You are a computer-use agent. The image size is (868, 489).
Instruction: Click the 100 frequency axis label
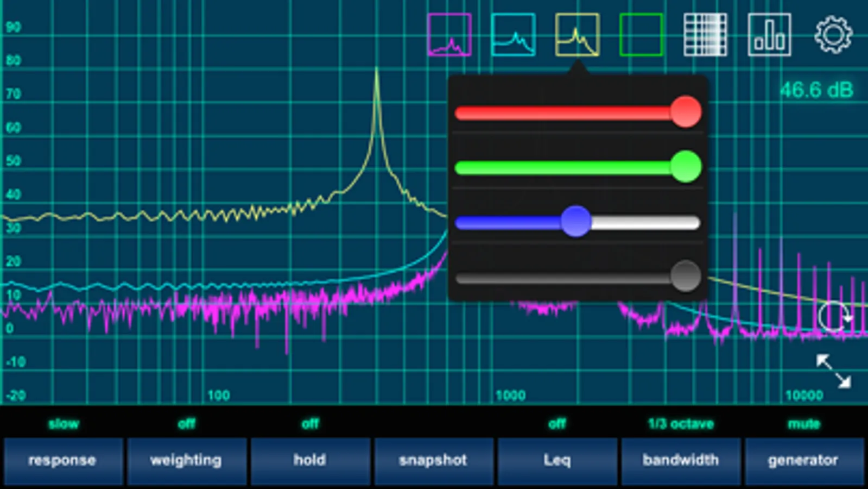tap(219, 396)
